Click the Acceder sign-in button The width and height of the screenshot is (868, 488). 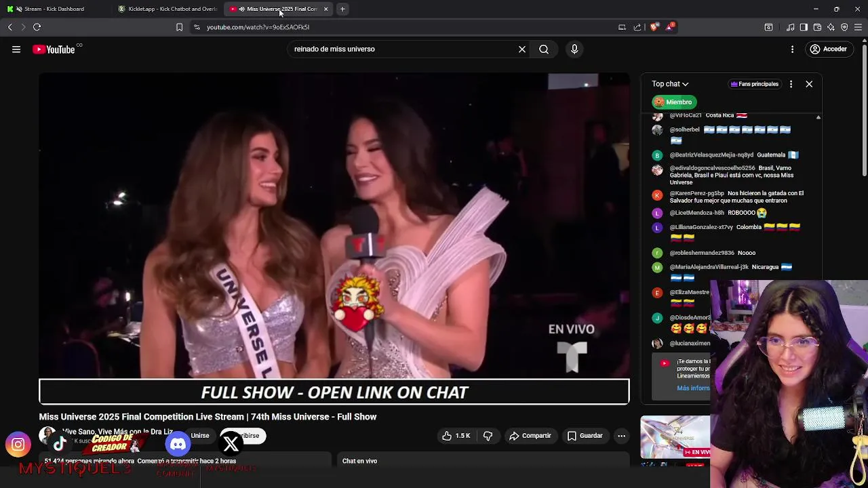(x=828, y=49)
